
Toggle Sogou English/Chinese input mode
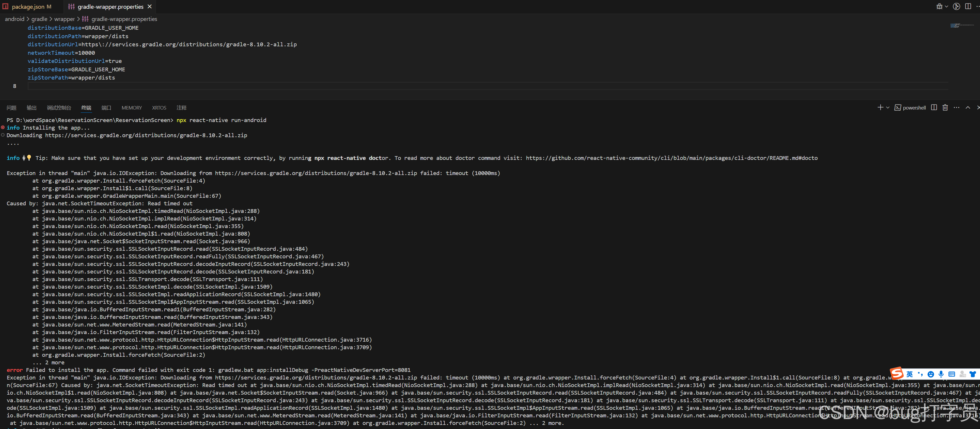pyautogui.click(x=909, y=374)
